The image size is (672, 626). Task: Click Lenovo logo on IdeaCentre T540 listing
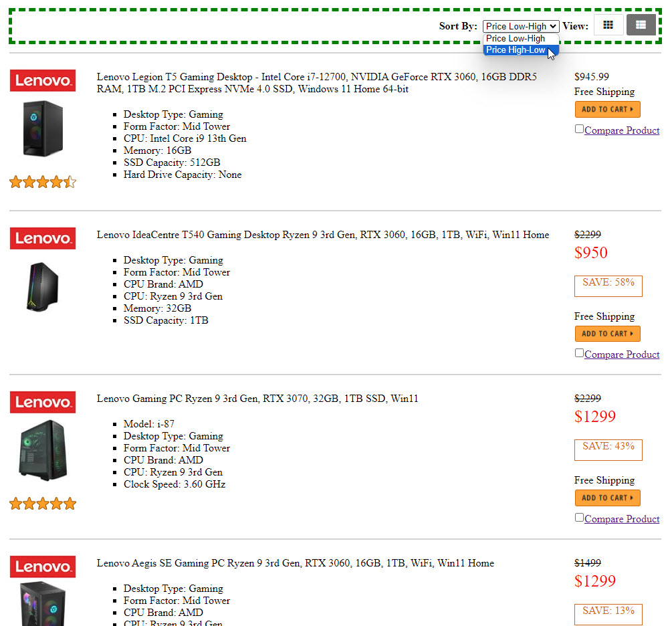click(x=43, y=238)
